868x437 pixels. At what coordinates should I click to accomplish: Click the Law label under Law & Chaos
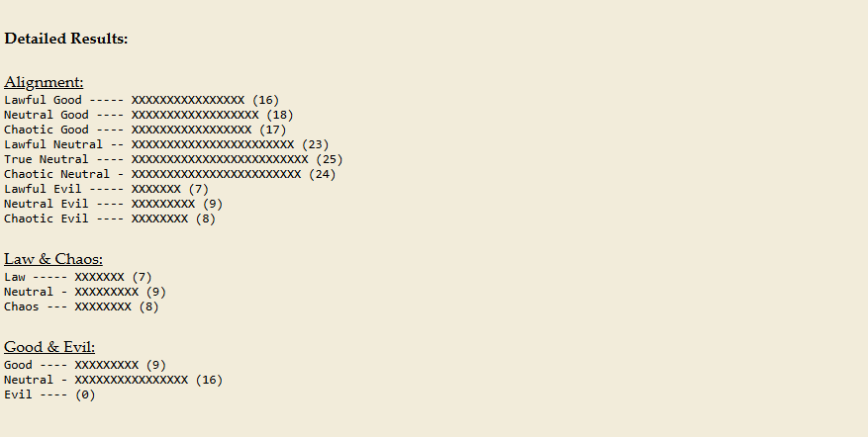15,277
